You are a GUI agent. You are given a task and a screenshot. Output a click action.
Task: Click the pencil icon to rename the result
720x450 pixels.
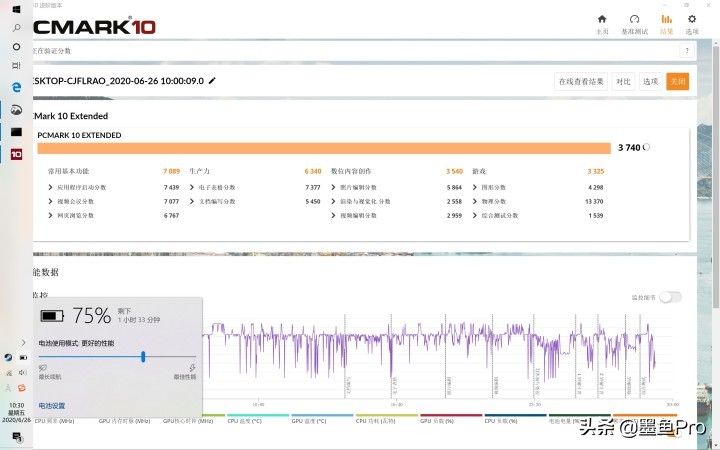point(212,81)
